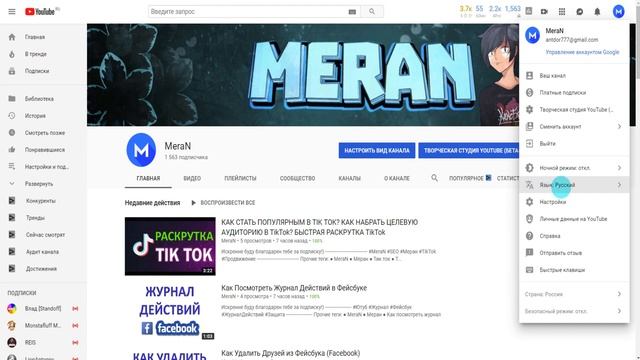This screenshot has width=640, height=360.
Task: Open the on-screen keyboard icon in search
Action: coord(352,12)
